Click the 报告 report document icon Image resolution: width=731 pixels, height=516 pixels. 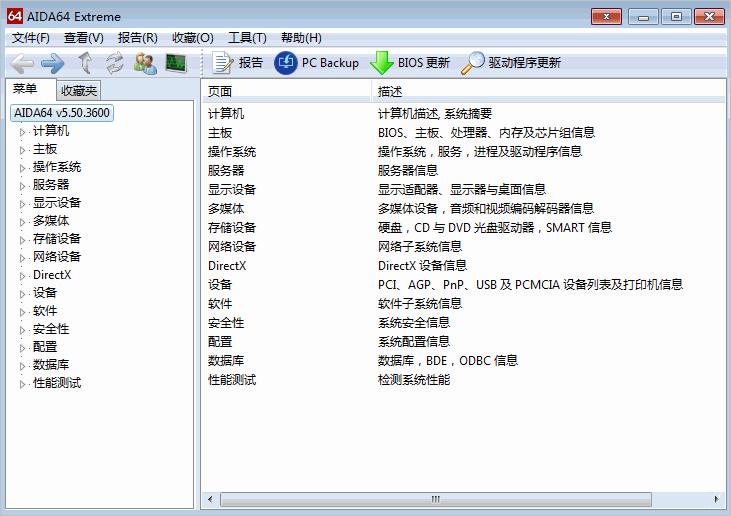[222, 63]
